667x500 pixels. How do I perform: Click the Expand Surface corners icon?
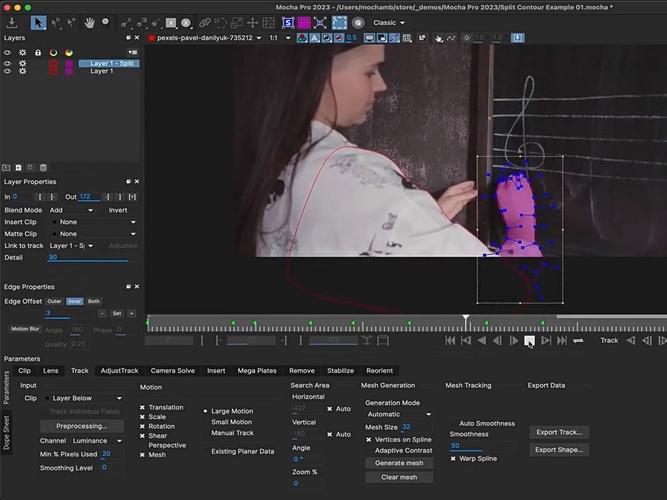pos(320,23)
